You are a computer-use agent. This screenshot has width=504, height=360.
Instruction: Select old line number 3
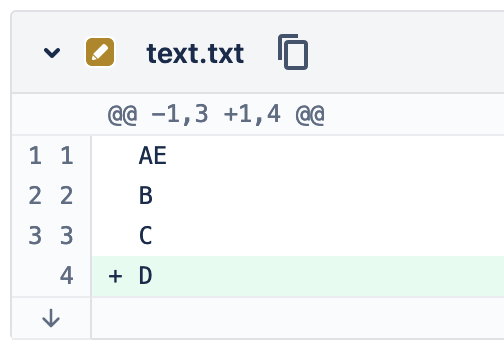click(x=35, y=236)
